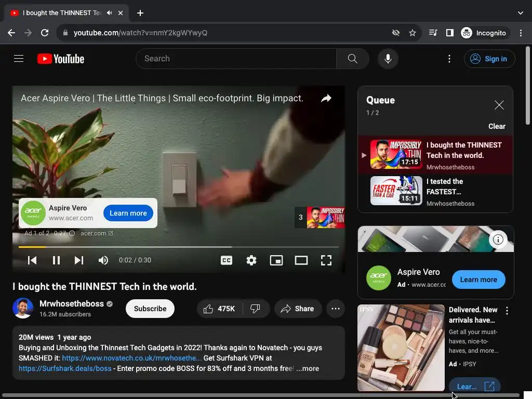
Task: Open a new browser tab
Action: click(140, 13)
